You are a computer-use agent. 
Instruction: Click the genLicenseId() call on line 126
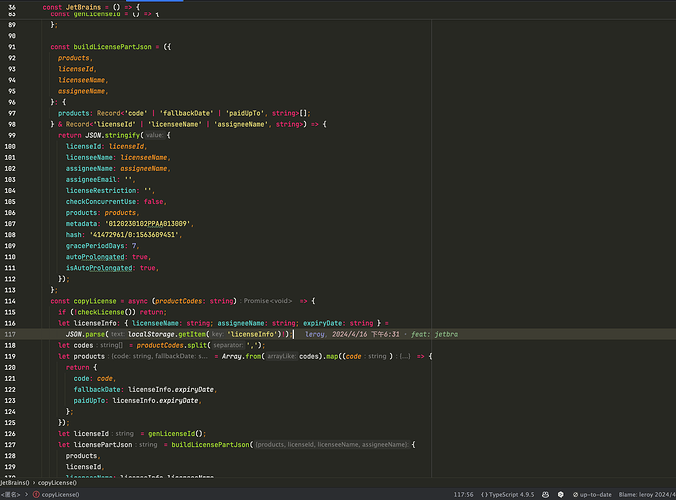pyautogui.click(x=175, y=434)
